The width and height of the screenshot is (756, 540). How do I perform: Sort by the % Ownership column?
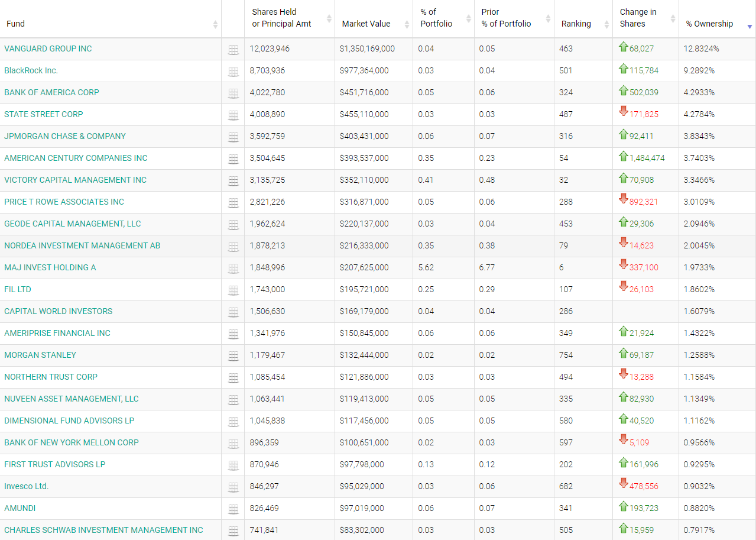click(718, 19)
